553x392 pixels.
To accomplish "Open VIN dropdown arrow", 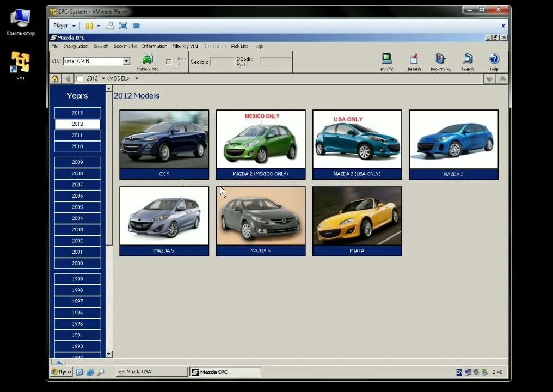I will click(x=126, y=61).
